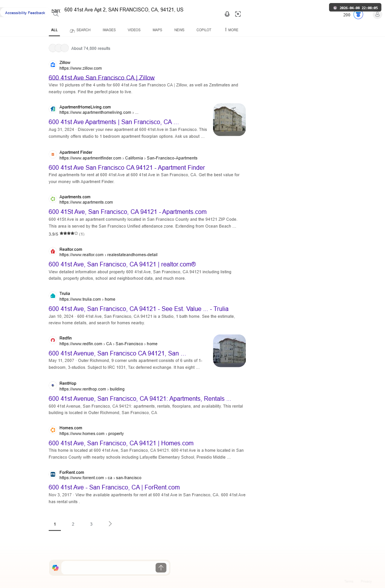Switch to the SEARCH tab
Viewport: 385px width, 588px height.
80,30
